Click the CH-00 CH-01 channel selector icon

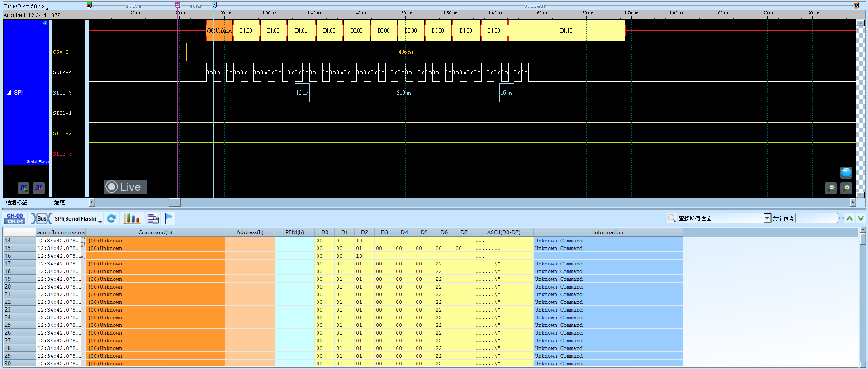point(15,219)
